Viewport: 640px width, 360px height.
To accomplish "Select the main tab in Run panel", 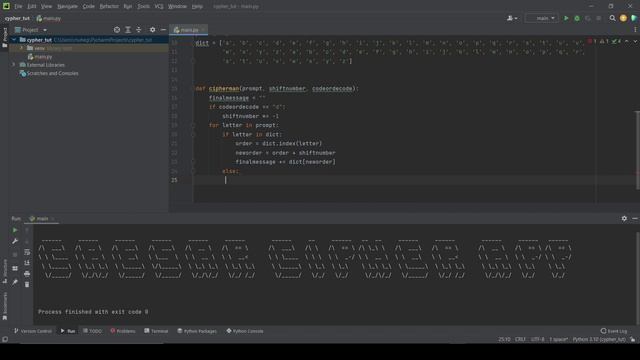I will click(x=42, y=219).
